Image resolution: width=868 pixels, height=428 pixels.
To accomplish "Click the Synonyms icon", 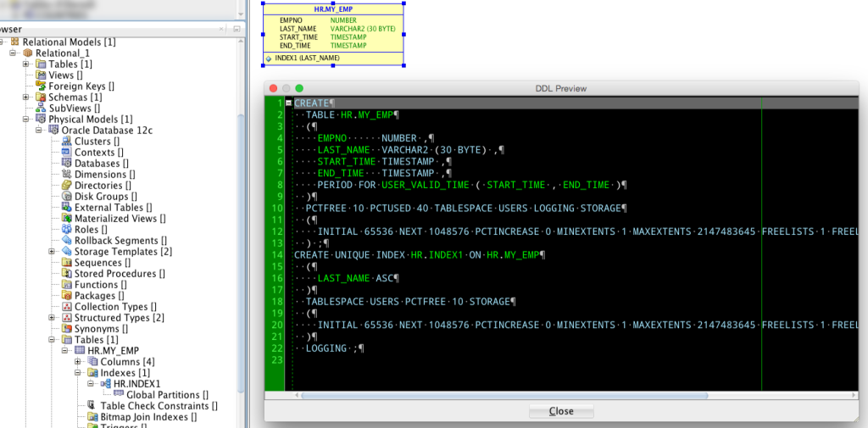I will click(66, 329).
